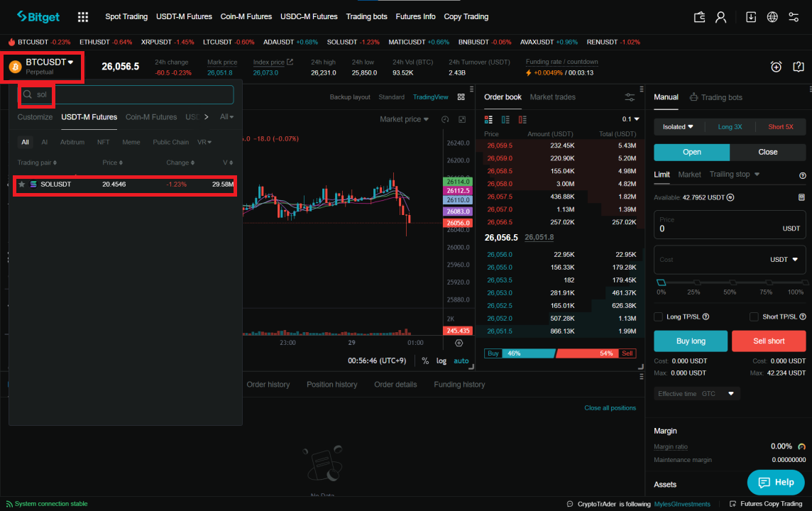This screenshot has height=511, width=812.
Task: Open the Spot Trading menu
Action: [126, 16]
